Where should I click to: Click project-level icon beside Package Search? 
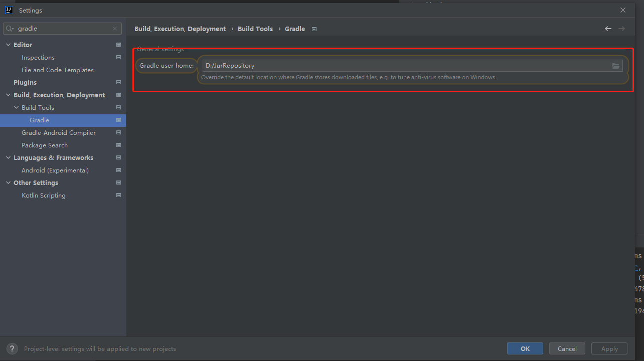click(118, 145)
